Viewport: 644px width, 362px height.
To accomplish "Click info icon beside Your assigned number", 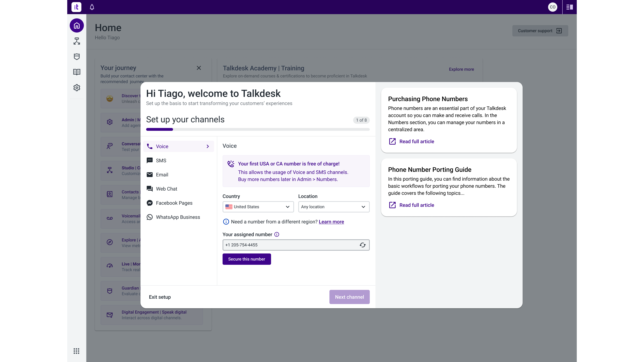I will click(277, 234).
